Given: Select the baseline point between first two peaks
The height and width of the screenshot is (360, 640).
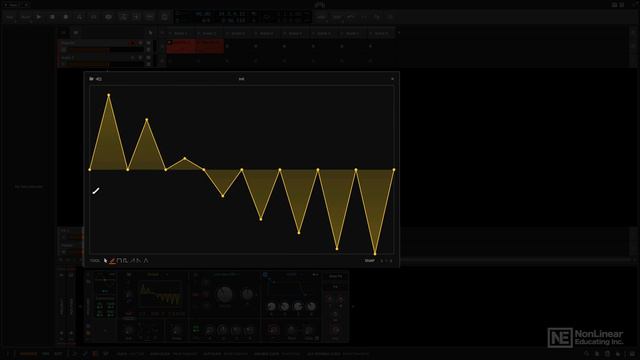Looking at the screenshot, I should [x=128, y=169].
